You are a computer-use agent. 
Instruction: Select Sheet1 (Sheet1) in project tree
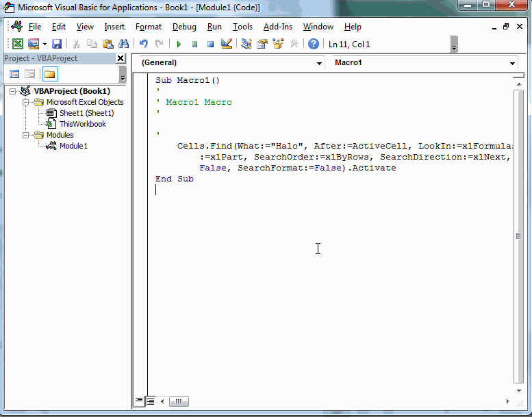click(86, 113)
